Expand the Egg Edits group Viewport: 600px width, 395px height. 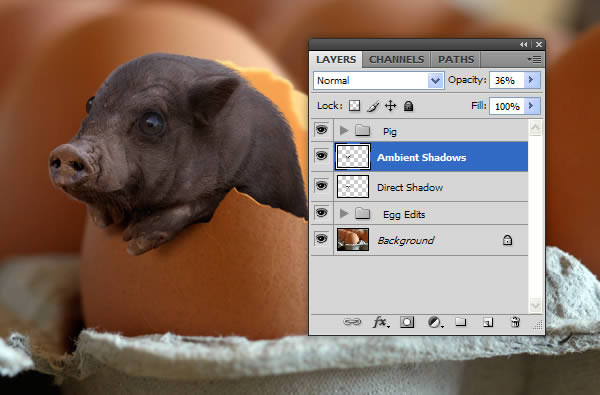click(x=344, y=213)
